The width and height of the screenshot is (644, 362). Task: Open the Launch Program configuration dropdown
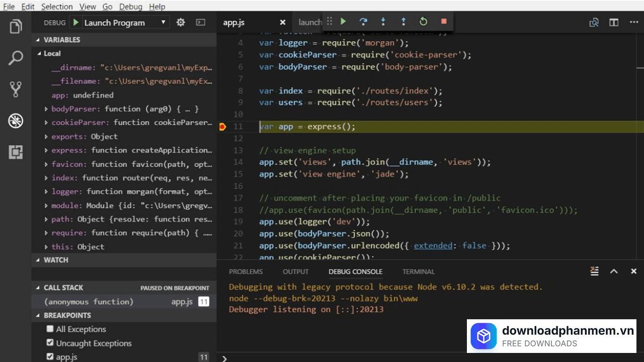point(163,22)
